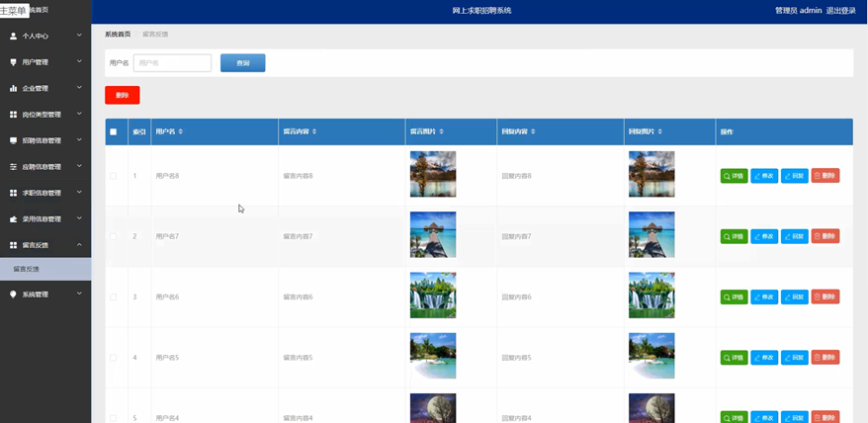Focus the 用户名 search input field

pos(173,63)
